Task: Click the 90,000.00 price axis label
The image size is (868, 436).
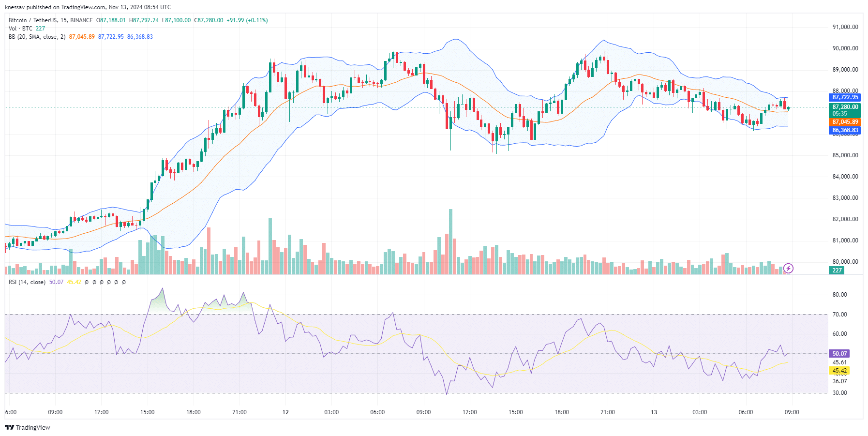Action: [845, 48]
